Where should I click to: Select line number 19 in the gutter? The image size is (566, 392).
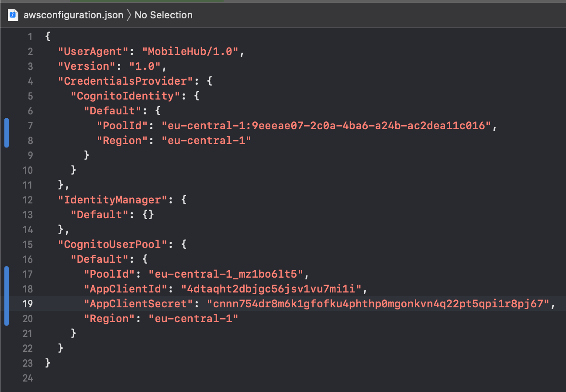coord(28,303)
